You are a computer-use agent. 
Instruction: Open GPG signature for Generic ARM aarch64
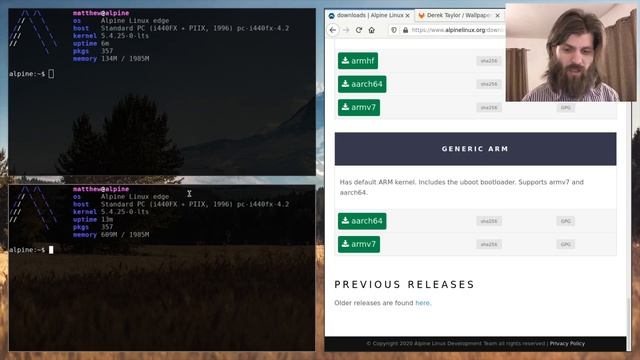[x=565, y=221]
